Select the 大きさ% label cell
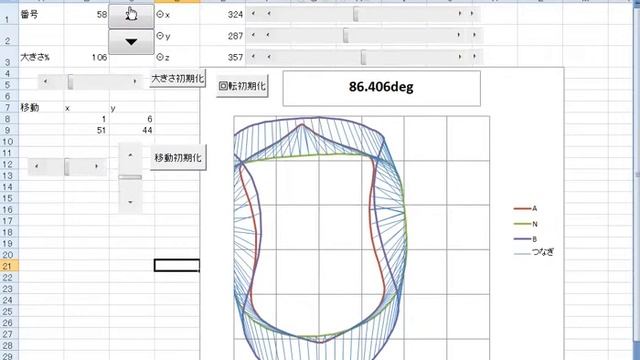 click(x=41, y=57)
